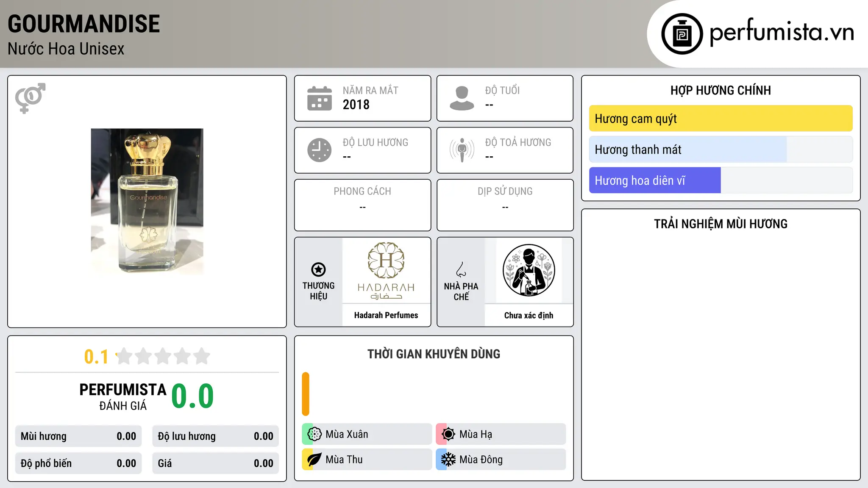The width and height of the screenshot is (868, 488).
Task: Click the leaf icon for Mùa Thu
Action: [x=314, y=460]
